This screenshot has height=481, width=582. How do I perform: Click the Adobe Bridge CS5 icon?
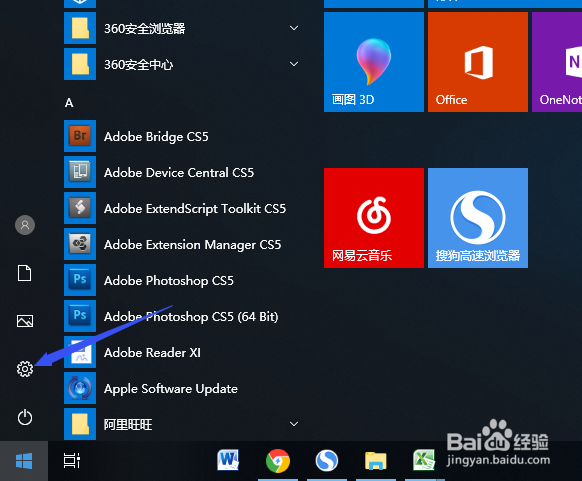(80, 136)
